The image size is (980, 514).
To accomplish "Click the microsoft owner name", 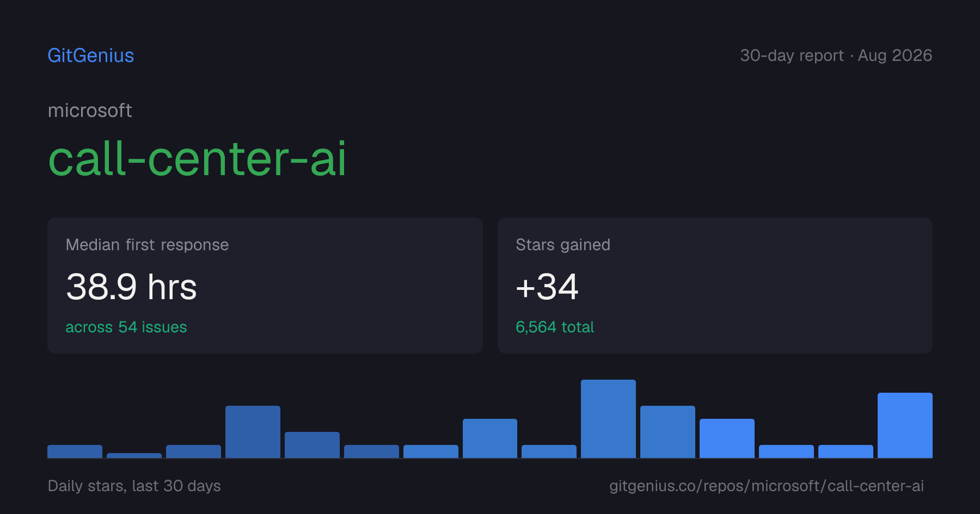I will coord(90,110).
